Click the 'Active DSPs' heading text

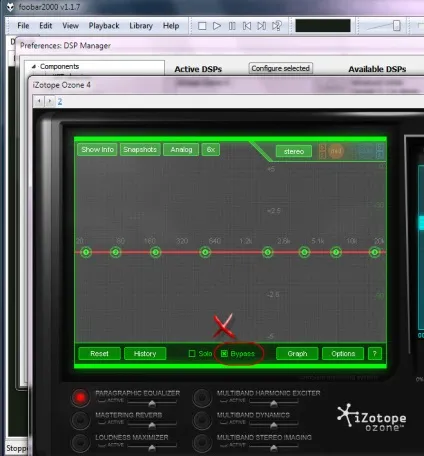[198, 69]
